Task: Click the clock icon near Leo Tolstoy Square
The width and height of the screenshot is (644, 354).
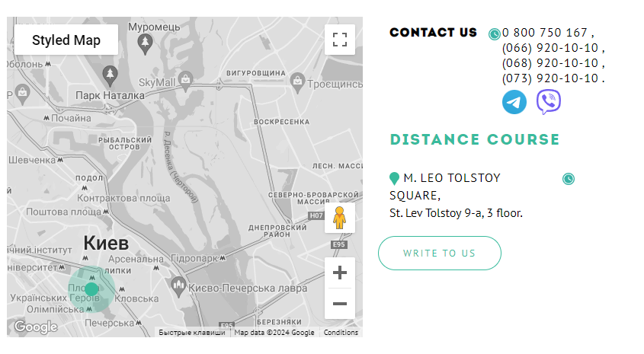Action: (x=568, y=179)
